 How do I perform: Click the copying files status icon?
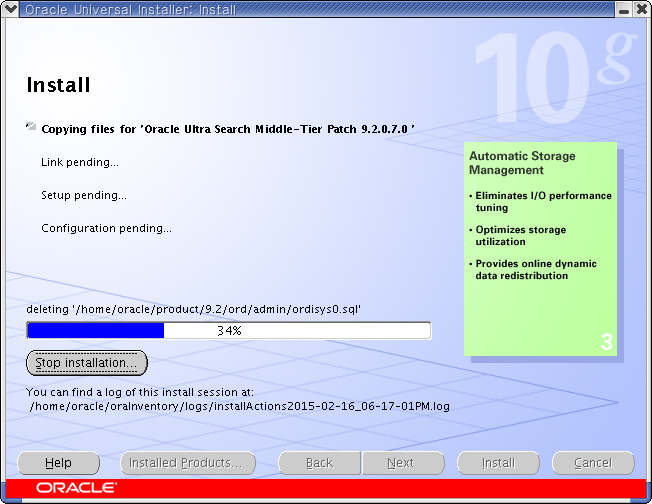[x=31, y=126]
